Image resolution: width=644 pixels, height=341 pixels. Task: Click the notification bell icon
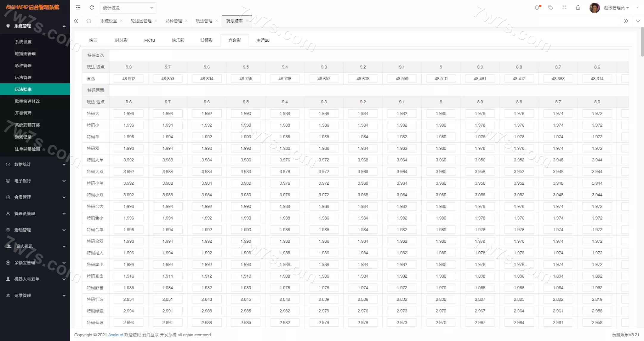click(537, 8)
